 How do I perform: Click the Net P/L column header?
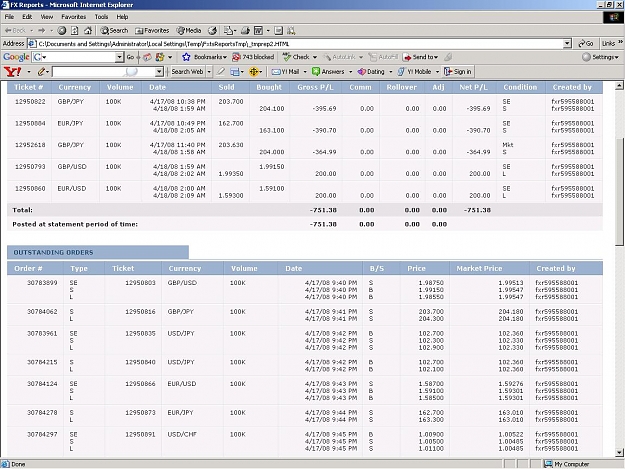coord(474,87)
